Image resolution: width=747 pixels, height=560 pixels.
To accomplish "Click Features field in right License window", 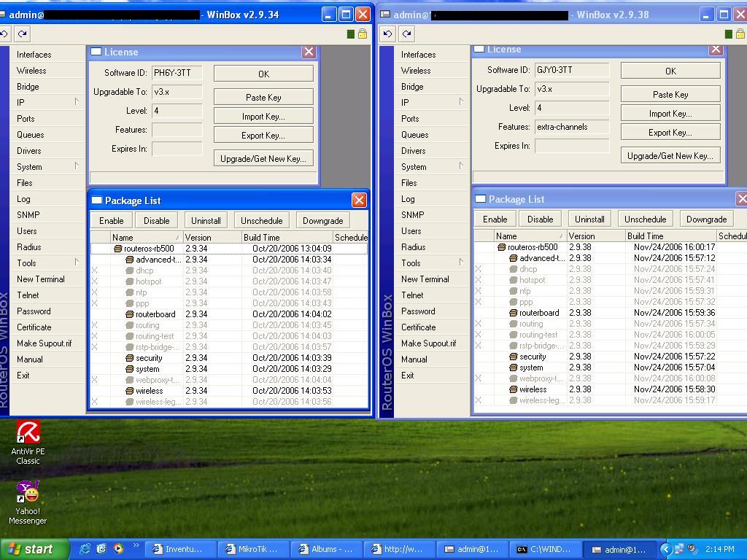I will (572, 127).
